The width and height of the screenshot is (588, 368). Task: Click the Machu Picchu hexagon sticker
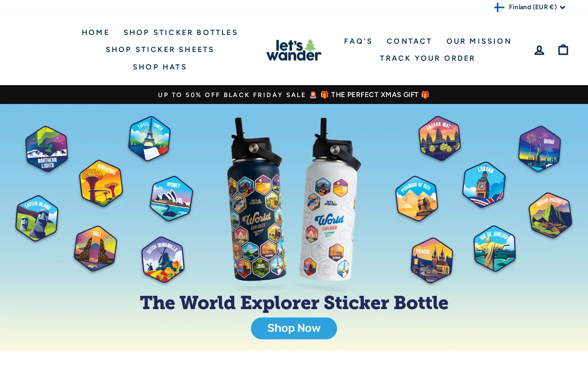[550, 215]
